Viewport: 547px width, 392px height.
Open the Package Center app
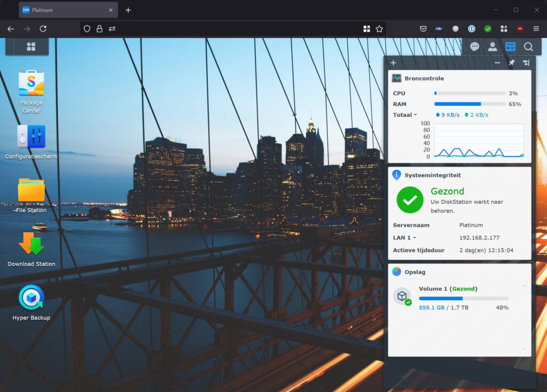click(31, 84)
